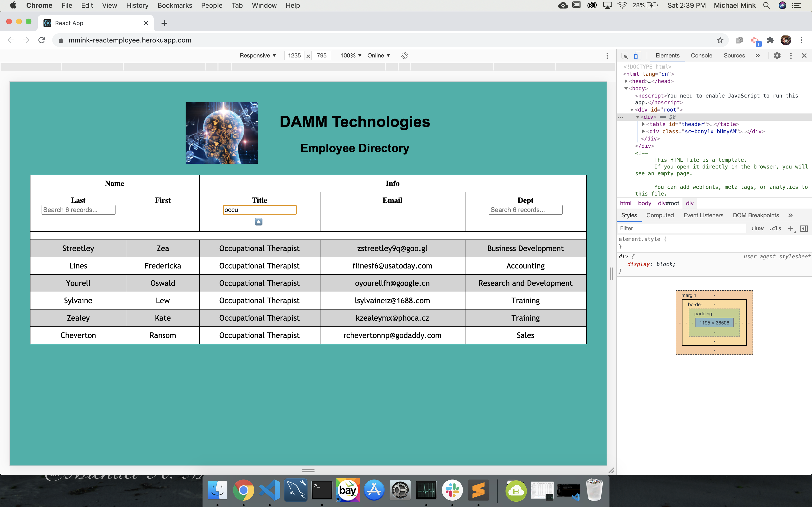The image size is (812, 507).
Task: Toggle computed styles sidebar pane icon
Action: [x=804, y=228]
